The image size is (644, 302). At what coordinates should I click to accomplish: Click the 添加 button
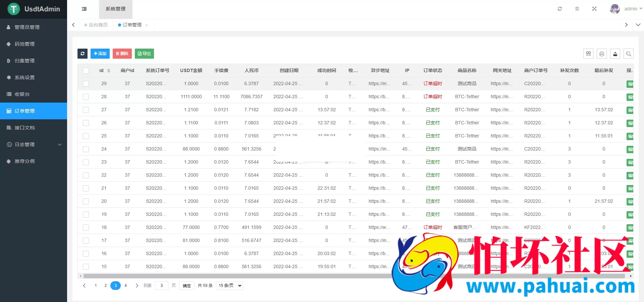pyautogui.click(x=100, y=54)
